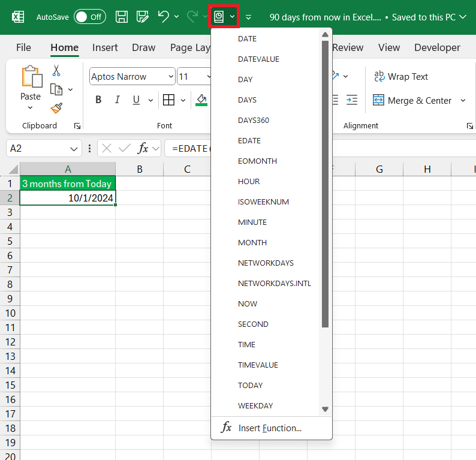Click the Save As icon with pencil

click(142, 17)
